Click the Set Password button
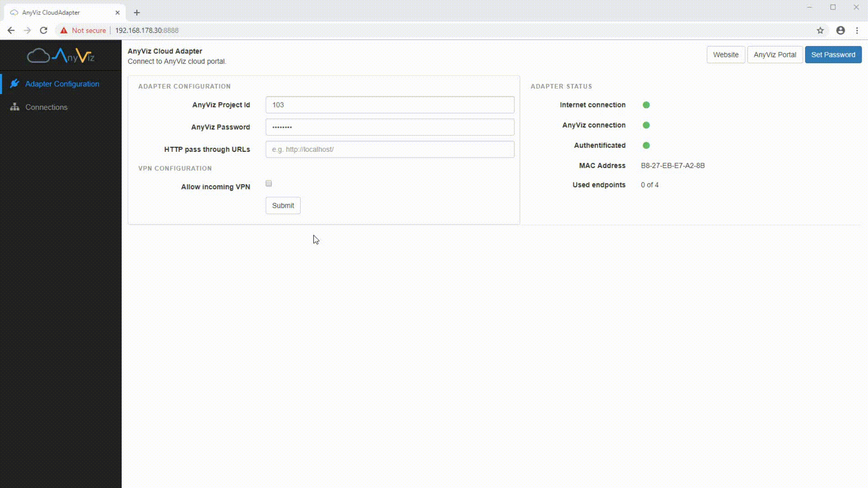 [833, 54]
